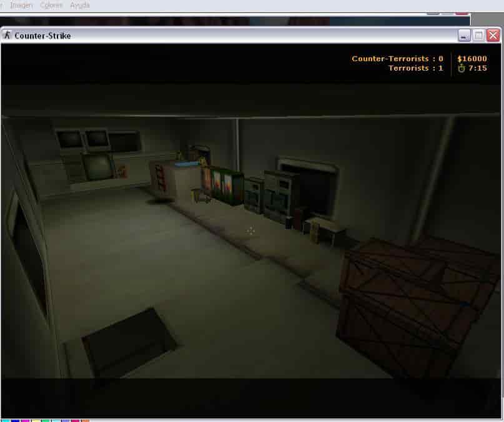
Task: Minimize the Counter-Strike window
Action: pos(464,36)
